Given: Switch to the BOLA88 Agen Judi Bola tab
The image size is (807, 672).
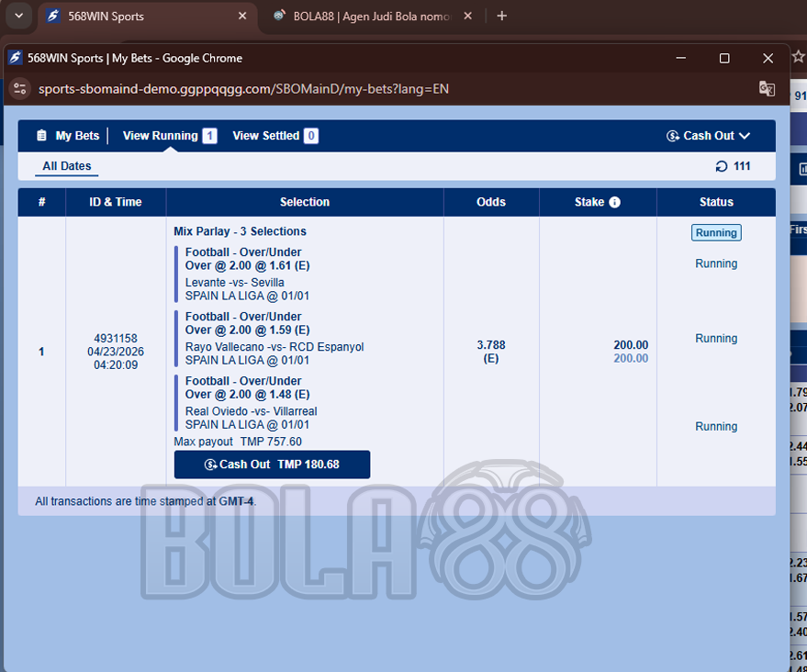Looking at the screenshot, I should (372, 17).
